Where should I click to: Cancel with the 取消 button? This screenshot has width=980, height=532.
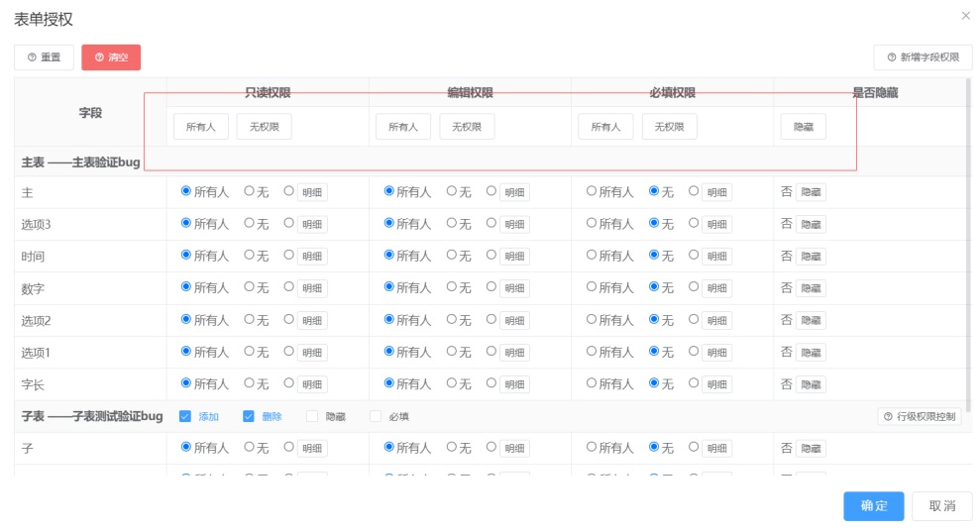click(x=941, y=506)
